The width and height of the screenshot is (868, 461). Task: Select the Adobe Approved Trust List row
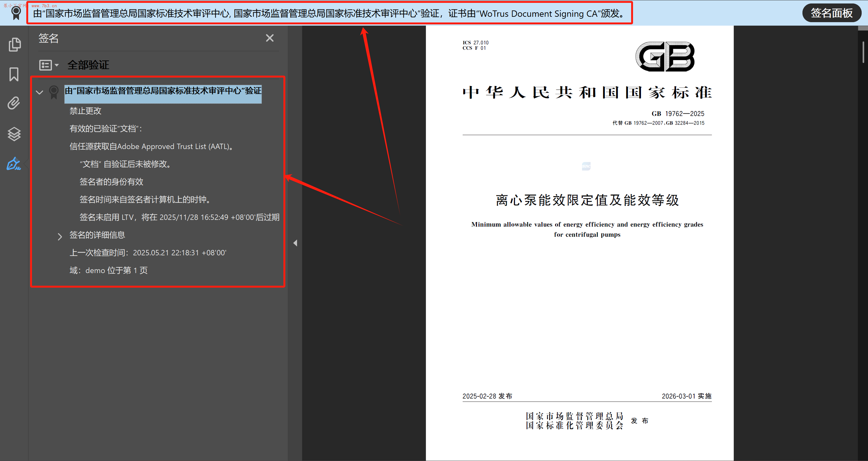151,146
